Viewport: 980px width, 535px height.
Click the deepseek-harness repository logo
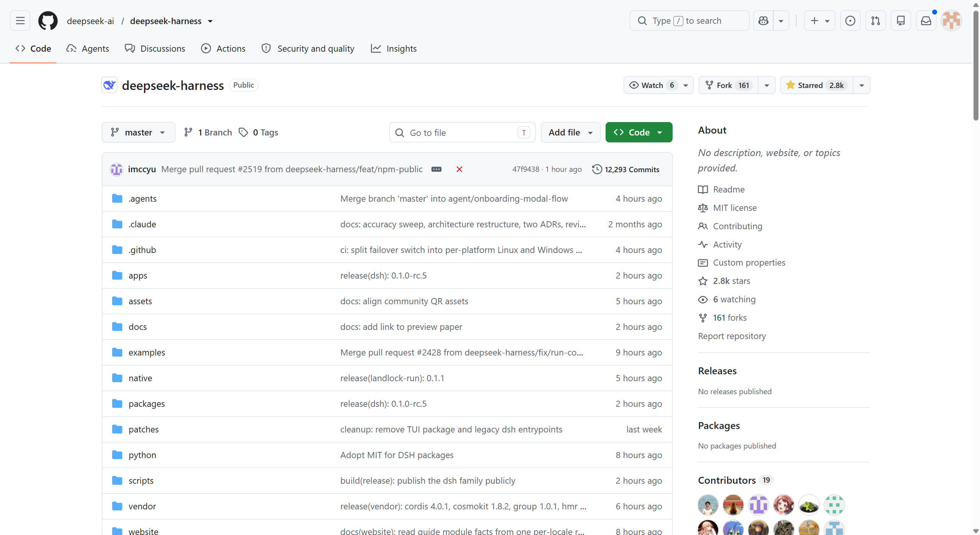coord(109,85)
